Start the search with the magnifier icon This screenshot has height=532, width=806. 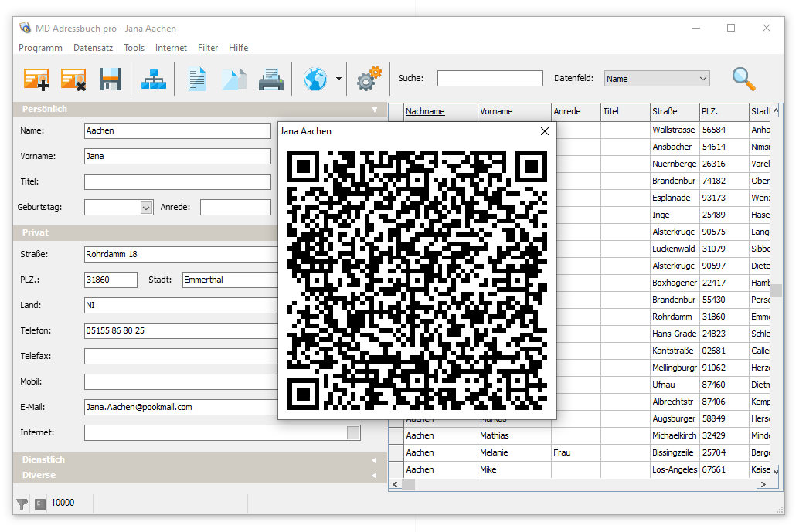pos(743,78)
